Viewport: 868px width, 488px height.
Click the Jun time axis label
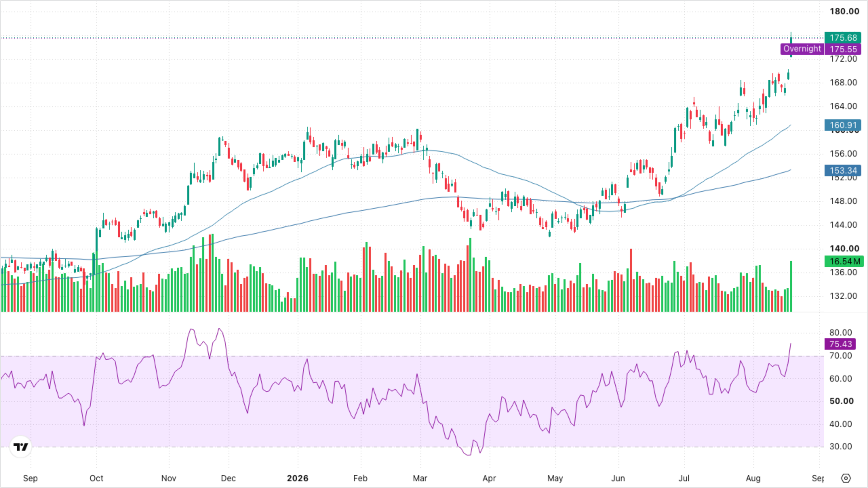(618, 479)
